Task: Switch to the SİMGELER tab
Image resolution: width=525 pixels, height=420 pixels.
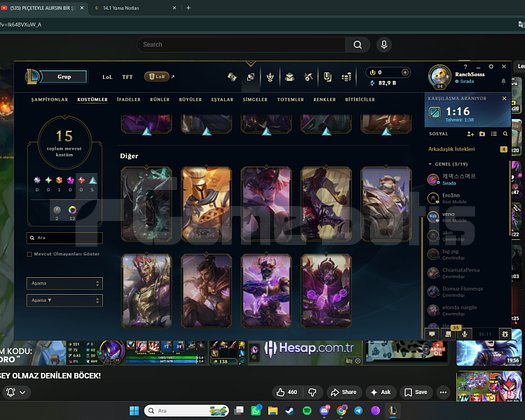Action: coord(255,99)
